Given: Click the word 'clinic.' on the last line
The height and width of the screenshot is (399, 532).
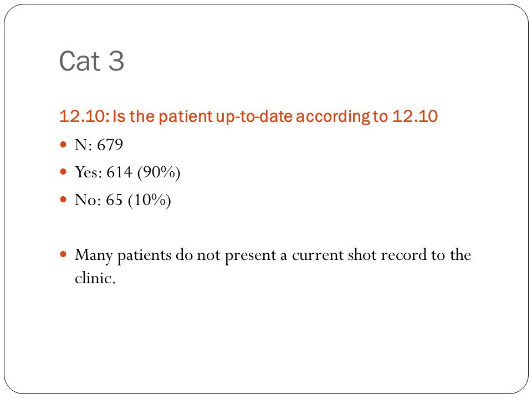Looking at the screenshot, I should [x=95, y=278].
